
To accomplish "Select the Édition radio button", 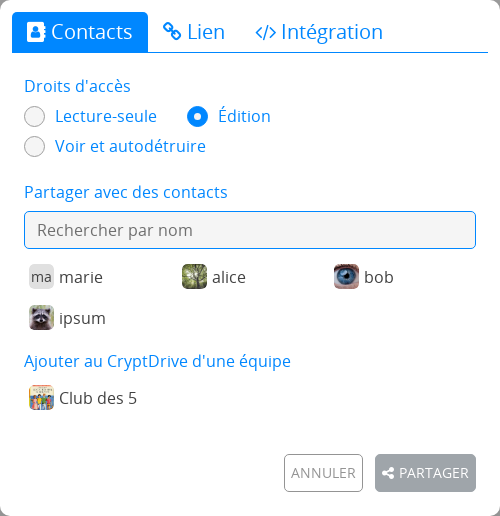I will [x=197, y=117].
